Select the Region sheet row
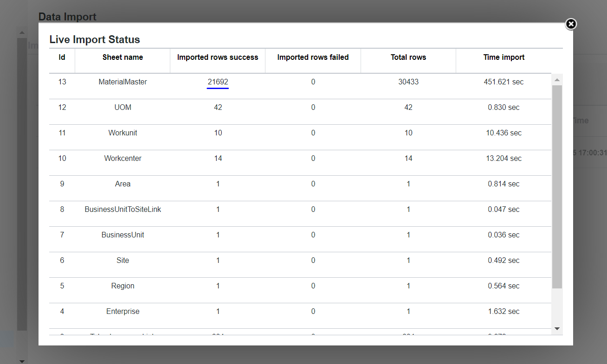The height and width of the screenshot is (364, 607). click(123, 286)
